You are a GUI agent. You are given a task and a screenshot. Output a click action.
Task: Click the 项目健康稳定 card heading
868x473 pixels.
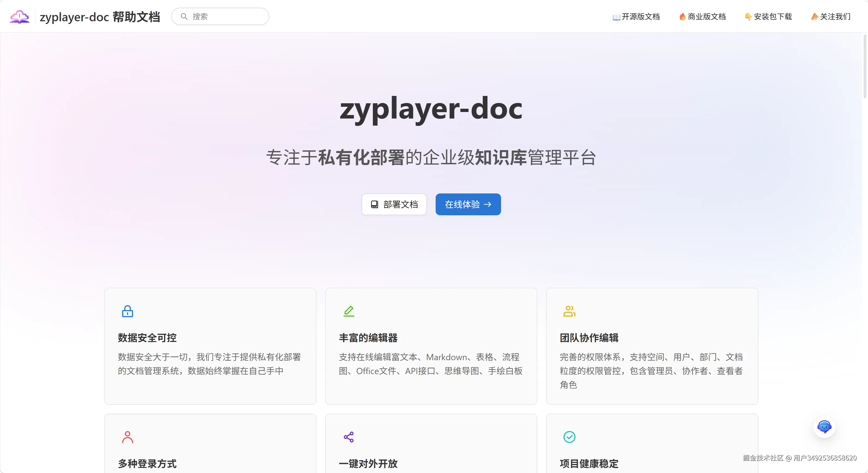(589, 463)
